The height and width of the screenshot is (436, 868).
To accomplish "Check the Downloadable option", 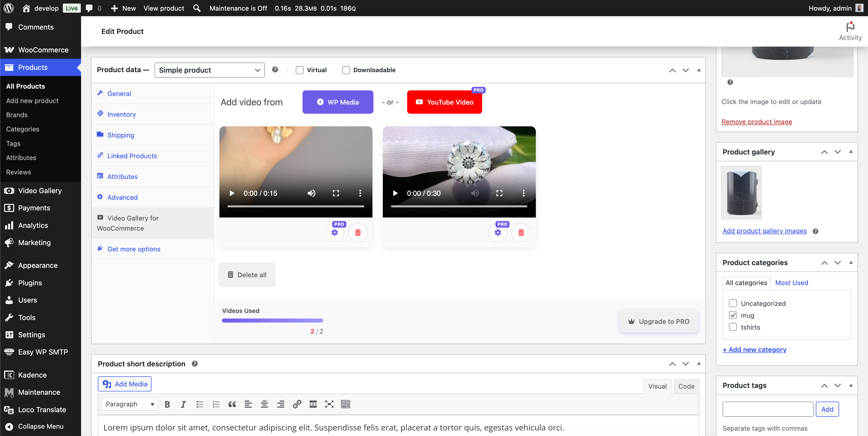I will pyautogui.click(x=346, y=70).
